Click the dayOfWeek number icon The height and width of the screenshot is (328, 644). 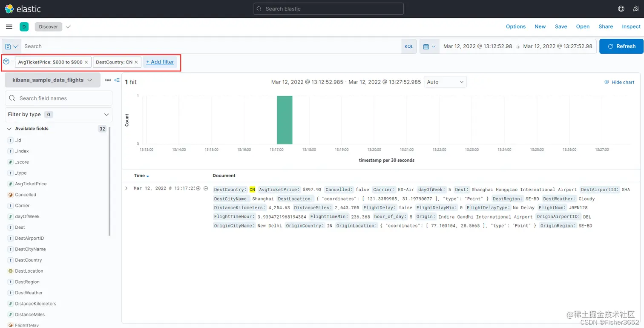tap(10, 216)
